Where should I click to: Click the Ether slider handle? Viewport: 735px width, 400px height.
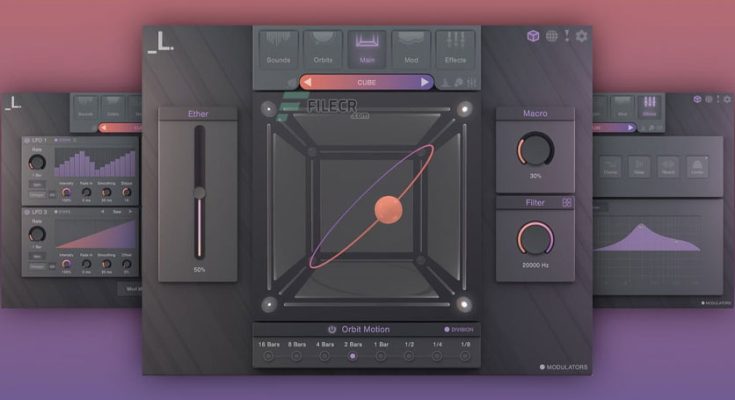200,192
